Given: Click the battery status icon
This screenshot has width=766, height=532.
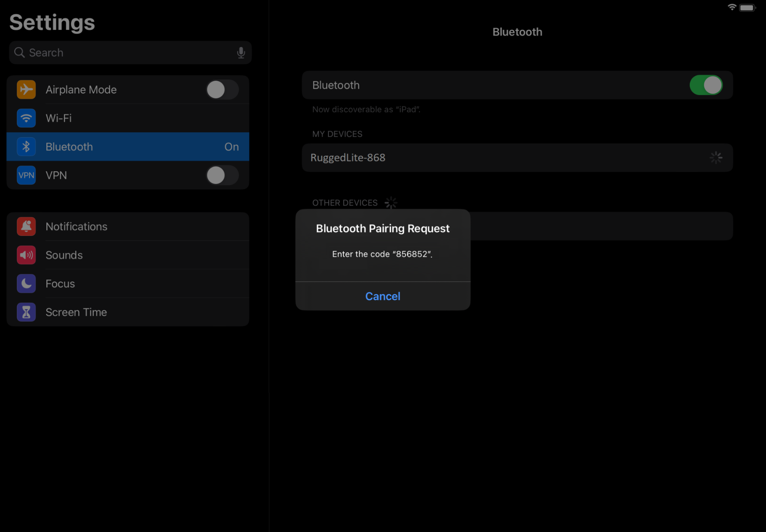Looking at the screenshot, I should [x=747, y=8].
